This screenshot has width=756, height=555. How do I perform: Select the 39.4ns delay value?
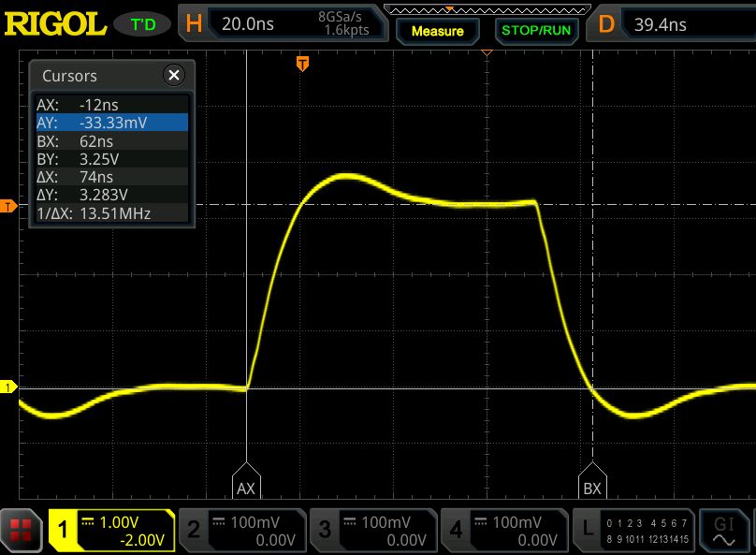[x=660, y=24]
